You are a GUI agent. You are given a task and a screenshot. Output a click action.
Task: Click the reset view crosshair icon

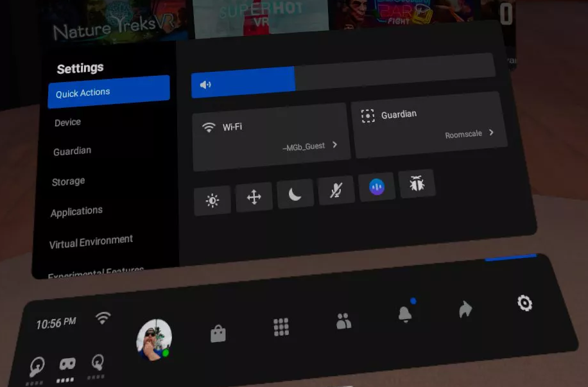254,197
